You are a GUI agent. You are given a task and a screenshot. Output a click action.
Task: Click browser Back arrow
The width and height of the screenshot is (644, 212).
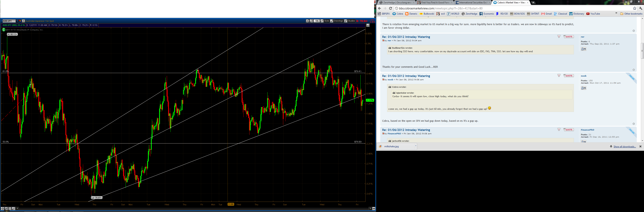tap(380, 8)
